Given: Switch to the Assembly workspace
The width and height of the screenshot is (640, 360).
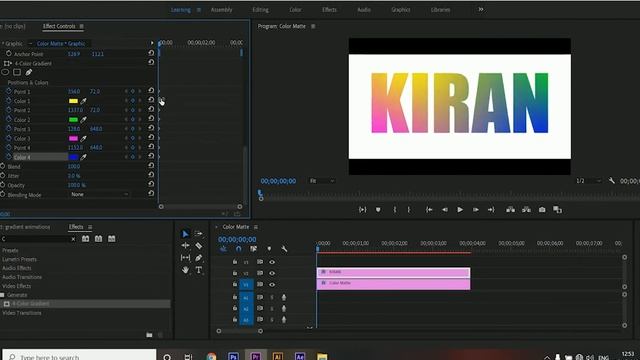Looking at the screenshot, I should click(x=222, y=10).
